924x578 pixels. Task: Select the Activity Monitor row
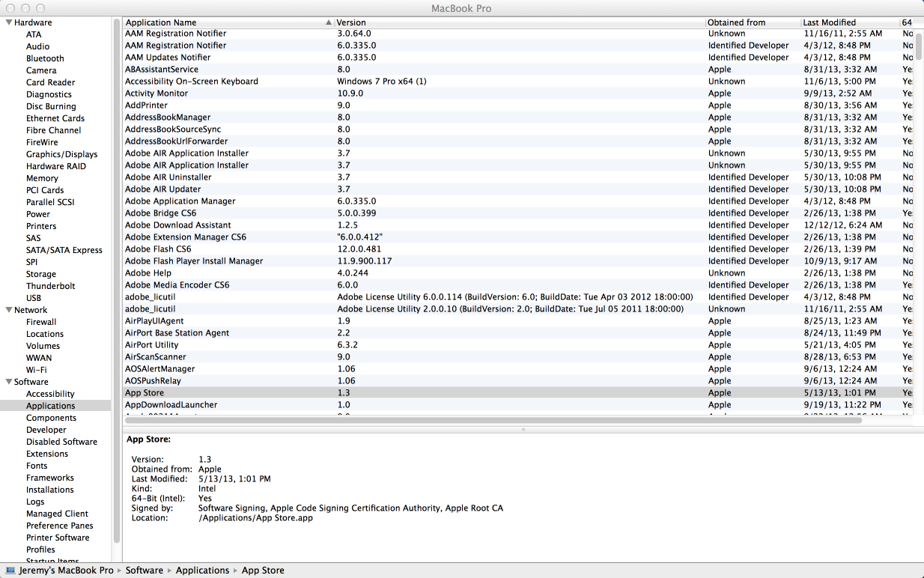coord(156,94)
